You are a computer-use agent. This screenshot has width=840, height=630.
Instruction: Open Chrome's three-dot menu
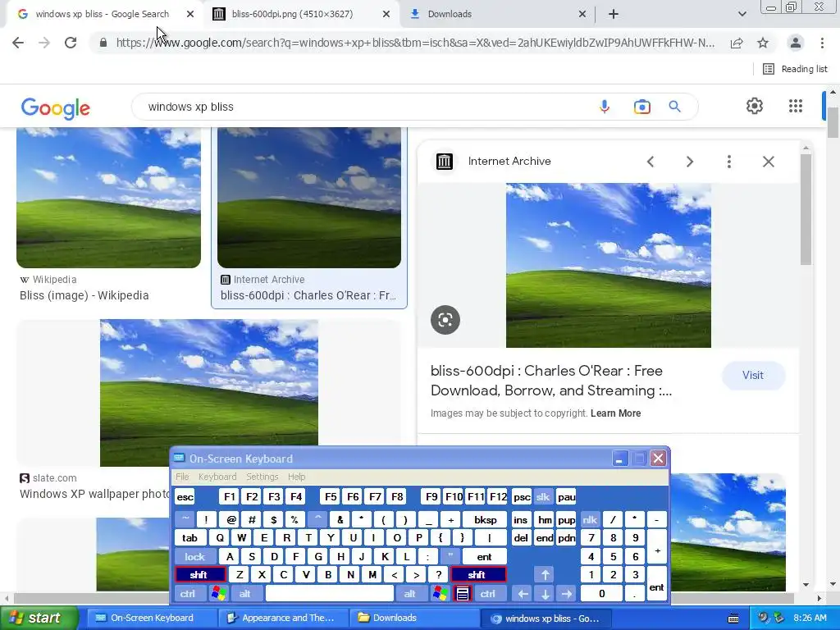click(822, 43)
